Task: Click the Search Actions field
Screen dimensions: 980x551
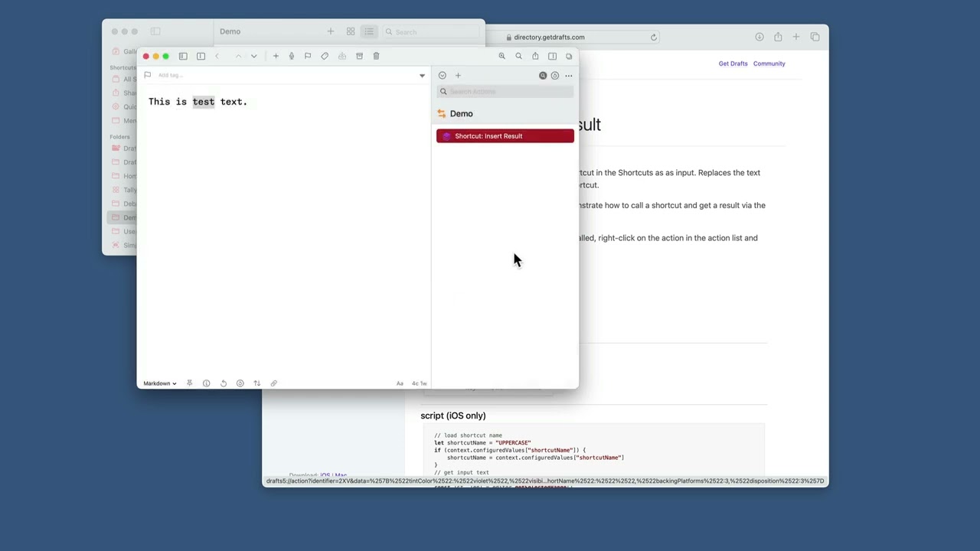Action: pyautogui.click(x=505, y=92)
